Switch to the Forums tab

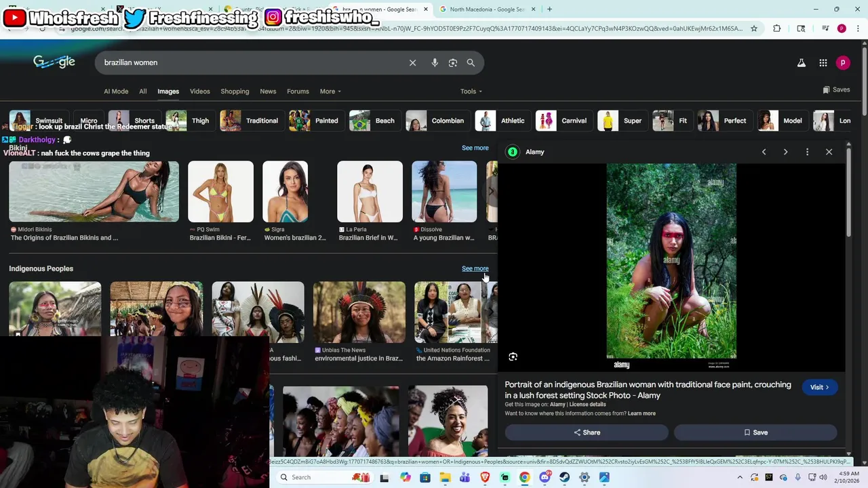(298, 91)
